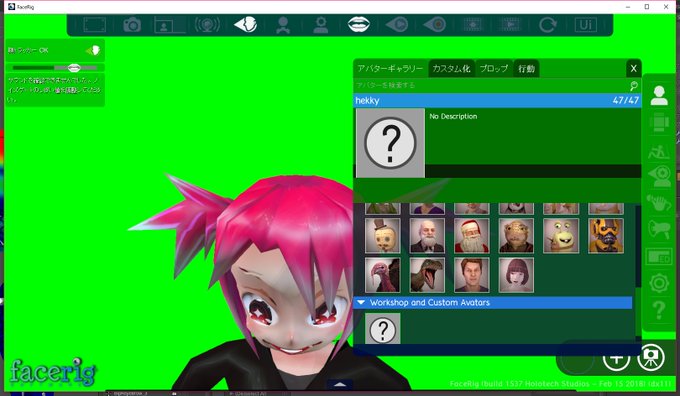The width and height of the screenshot is (680, 396).
Task: Select the Santa Claus avatar thumbnail
Action: point(471,236)
